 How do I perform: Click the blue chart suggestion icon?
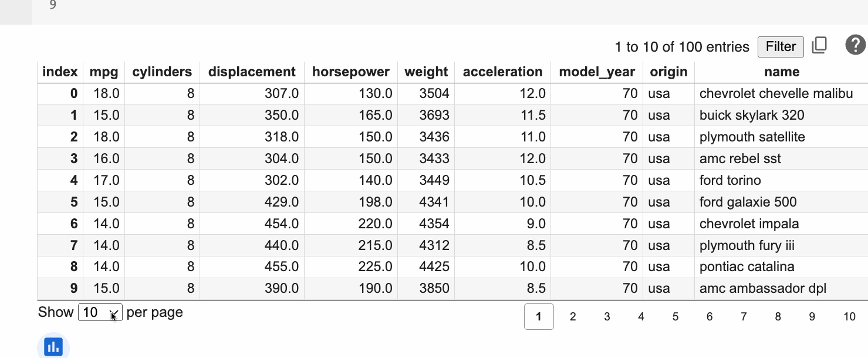tap(53, 346)
